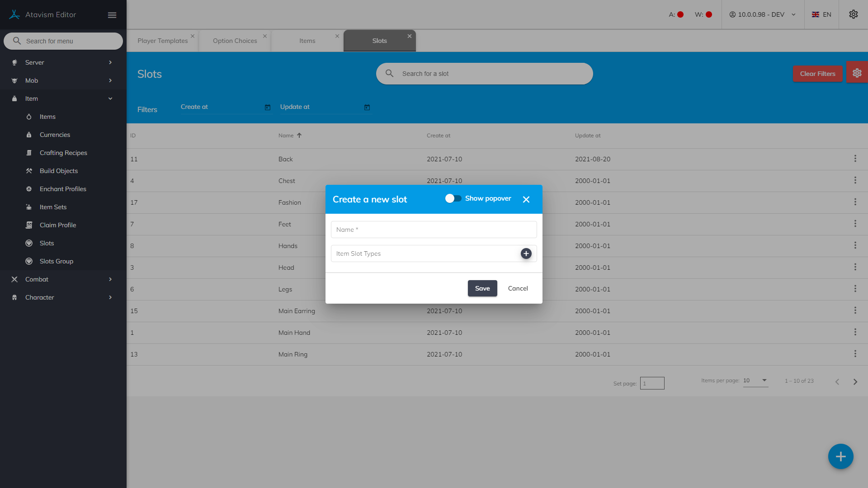Switch to the Player Templates tab

point(162,41)
